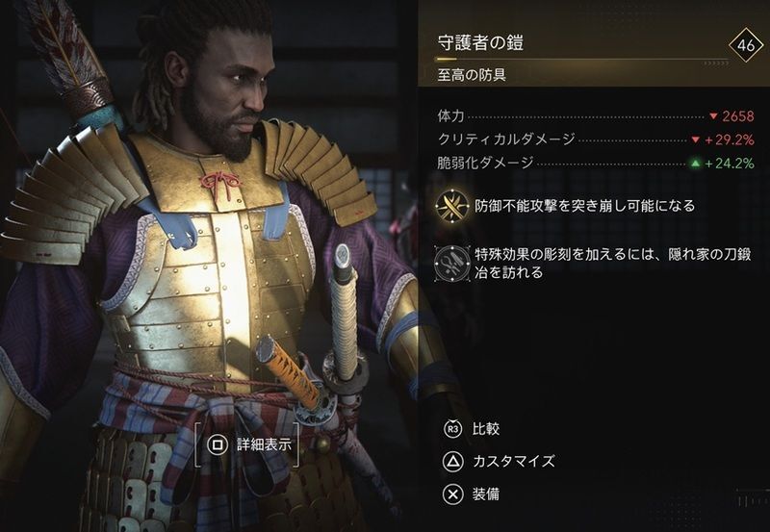This screenshot has width=770, height=532.
Task: Click the R3 compare button icon
Action: [x=452, y=429]
